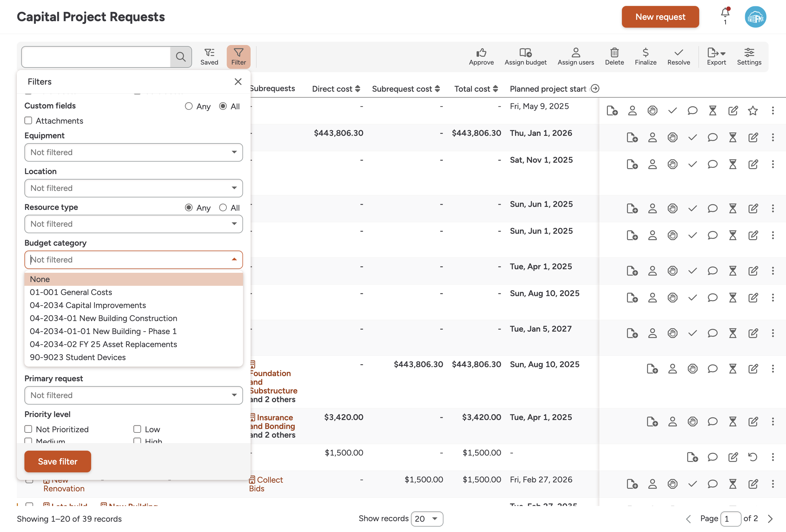Check the Attachments checkbox
786x532 pixels.
point(28,121)
